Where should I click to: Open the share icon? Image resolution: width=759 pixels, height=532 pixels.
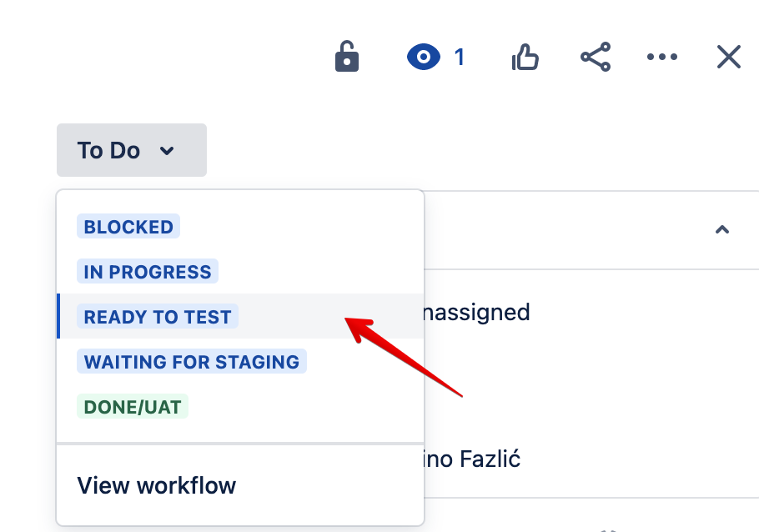[596, 58]
